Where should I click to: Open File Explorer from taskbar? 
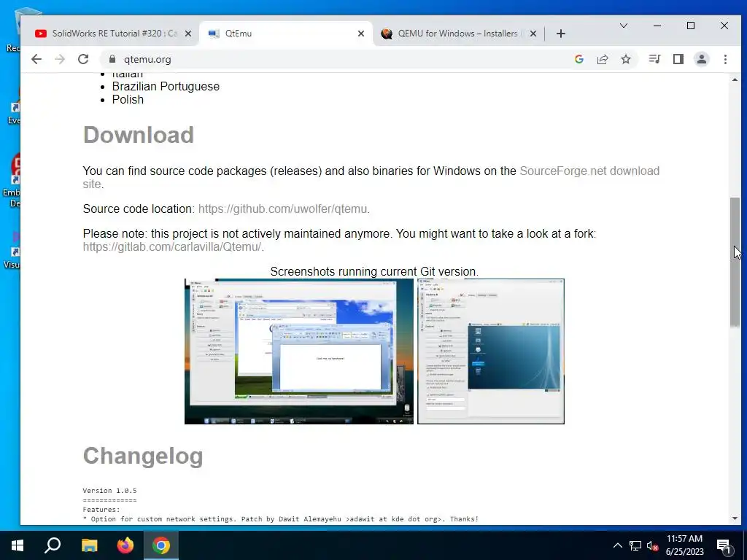(x=89, y=545)
